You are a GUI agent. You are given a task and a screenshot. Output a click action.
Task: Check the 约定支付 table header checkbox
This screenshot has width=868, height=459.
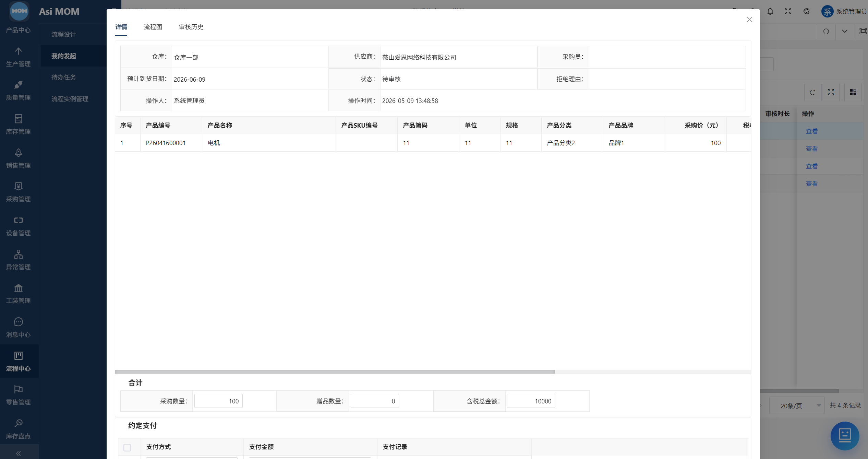point(127,447)
